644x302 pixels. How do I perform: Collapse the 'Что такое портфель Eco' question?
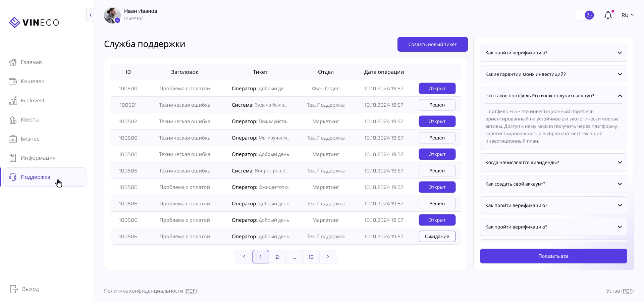(620, 96)
